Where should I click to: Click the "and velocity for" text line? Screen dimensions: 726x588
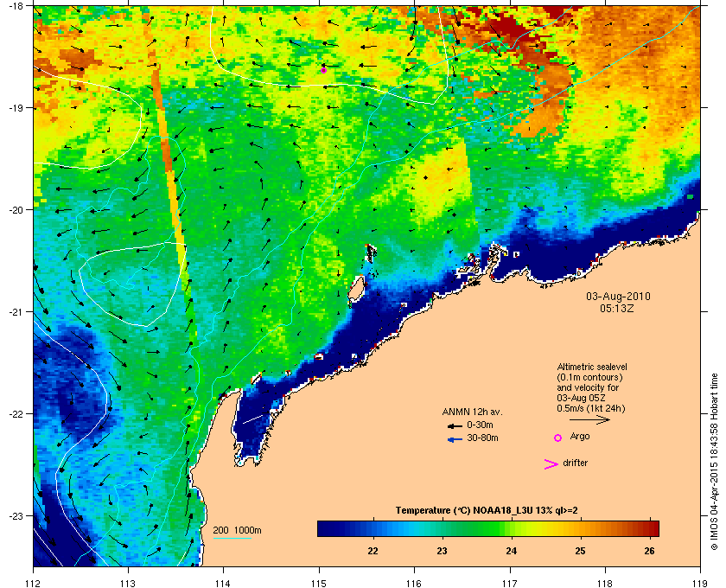[x=588, y=387]
